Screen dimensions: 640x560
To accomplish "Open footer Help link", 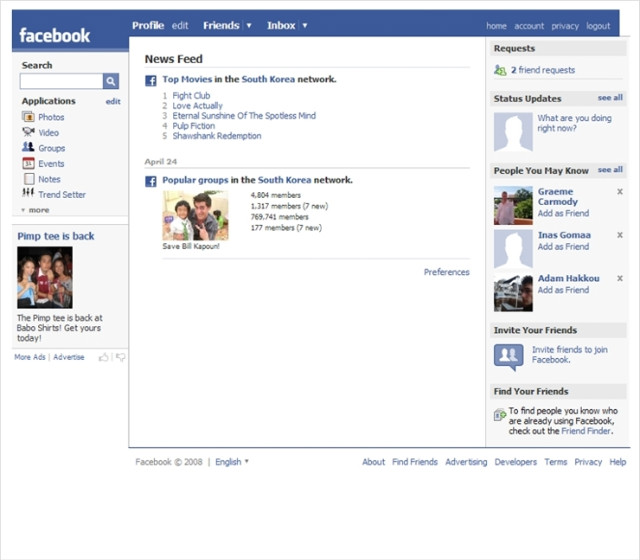I will point(618,462).
